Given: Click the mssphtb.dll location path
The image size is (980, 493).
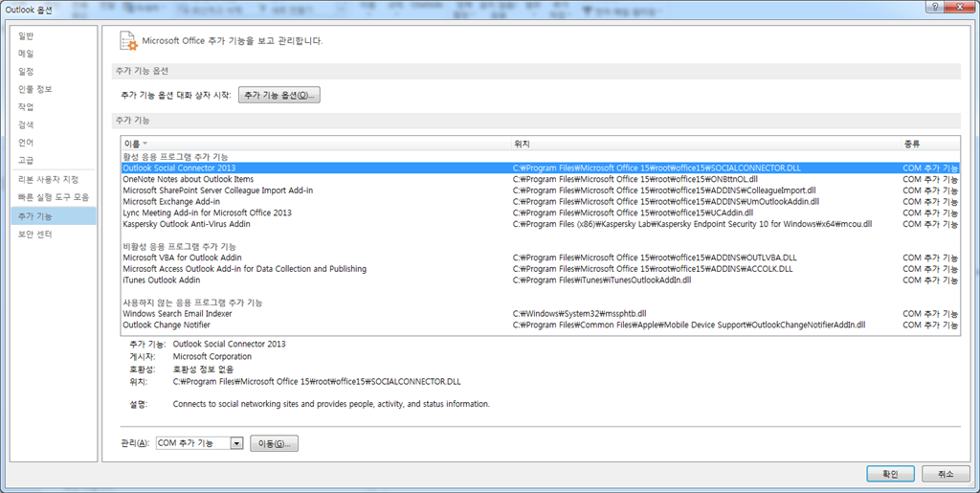Looking at the screenshot, I should point(579,314).
